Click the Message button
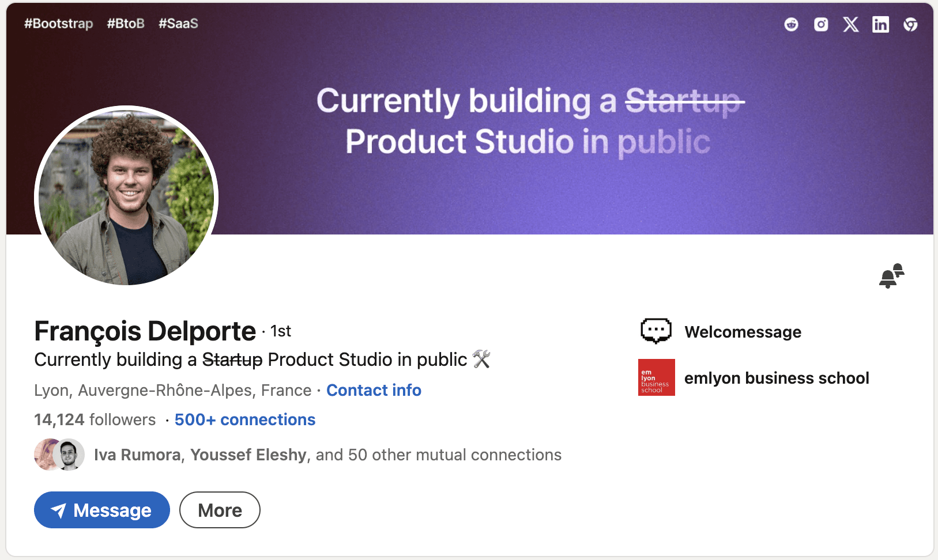The width and height of the screenshot is (938, 560). [101, 509]
